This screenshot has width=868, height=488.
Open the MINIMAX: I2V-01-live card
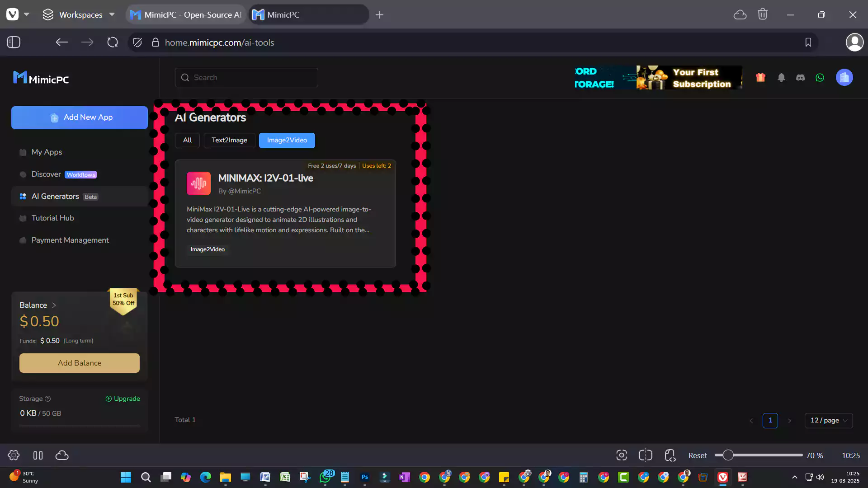285,213
